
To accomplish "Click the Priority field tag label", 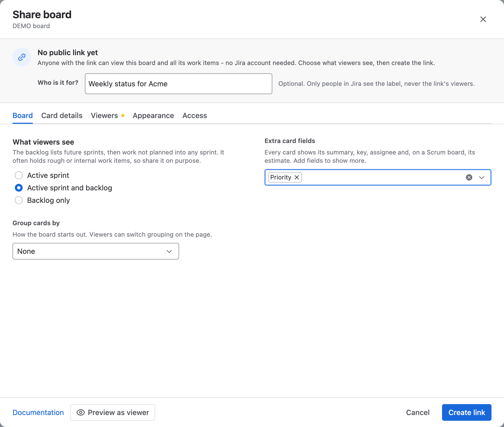I will (281, 177).
